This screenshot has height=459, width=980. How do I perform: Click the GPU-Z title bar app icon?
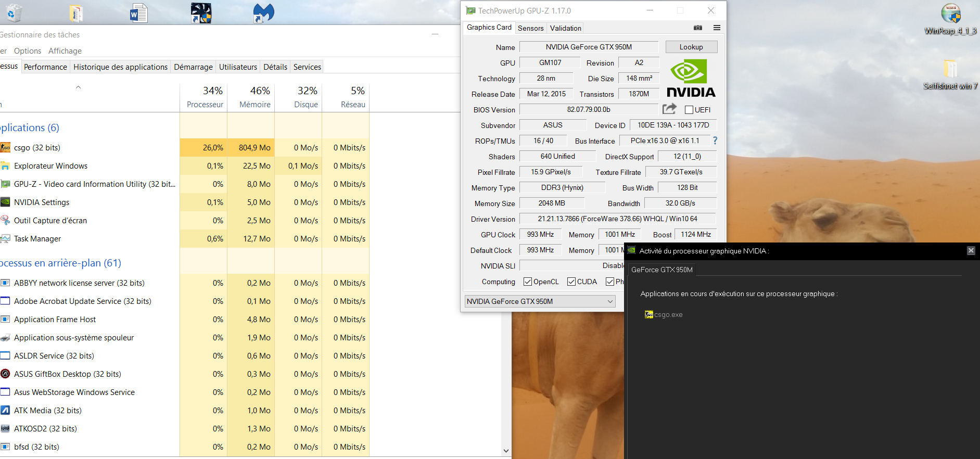point(470,10)
